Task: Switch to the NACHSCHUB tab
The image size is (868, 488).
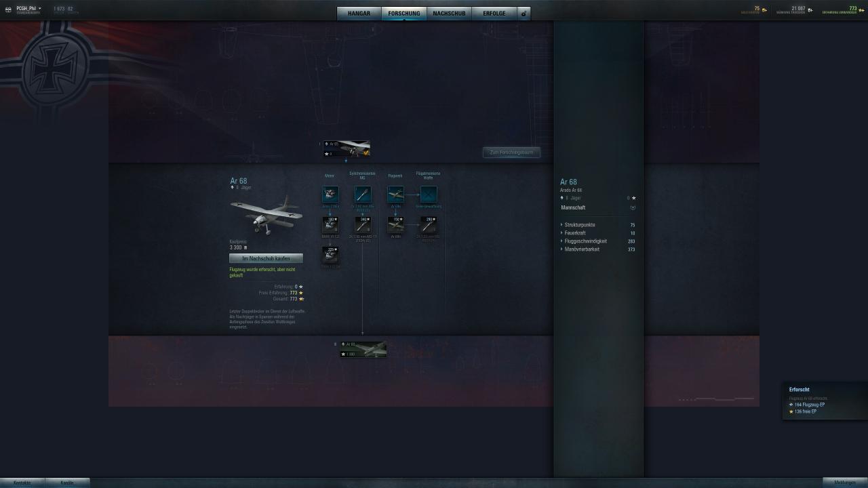Action: (x=449, y=14)
